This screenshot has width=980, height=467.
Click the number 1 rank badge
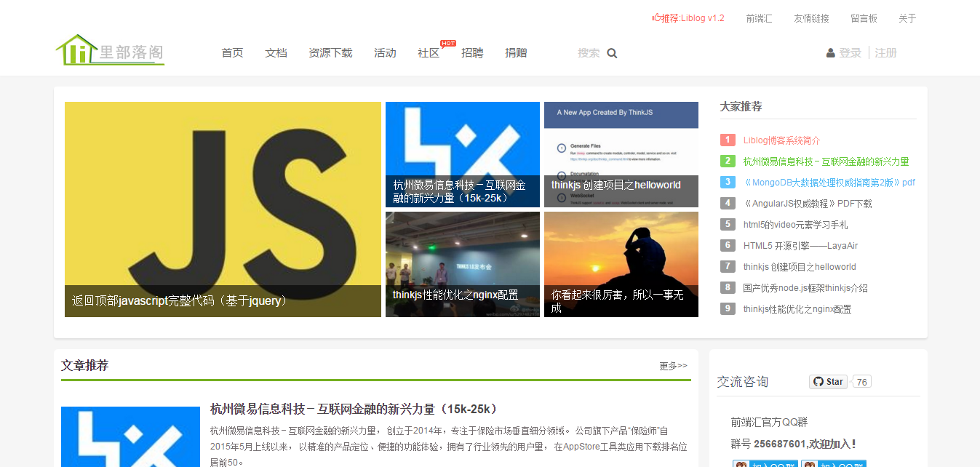(x=728, y=140)
